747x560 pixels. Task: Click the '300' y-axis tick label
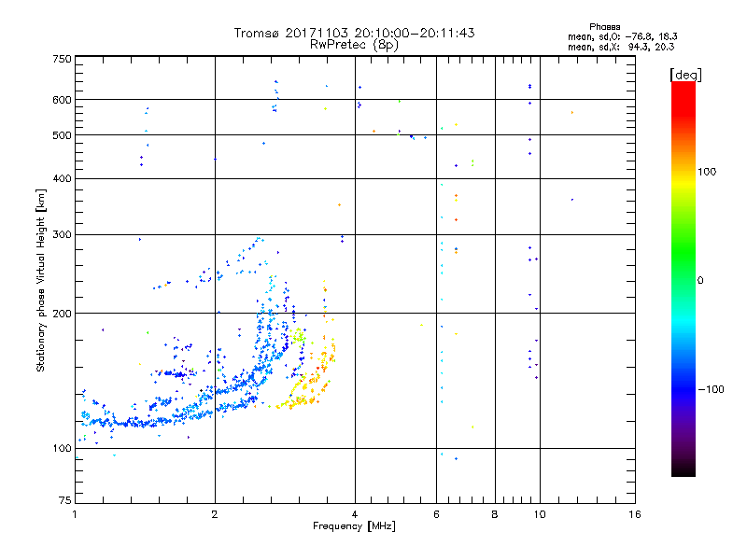click(x=62, y=235)
